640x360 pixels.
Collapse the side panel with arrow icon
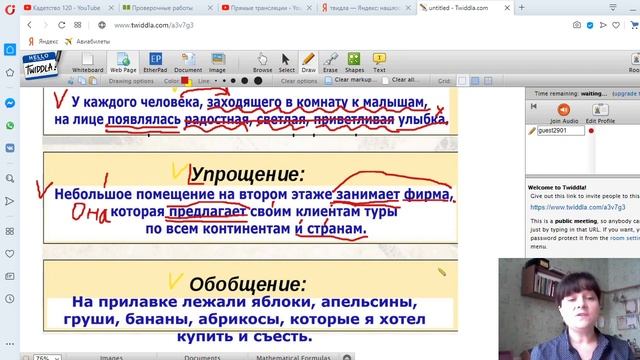[533, 106]
